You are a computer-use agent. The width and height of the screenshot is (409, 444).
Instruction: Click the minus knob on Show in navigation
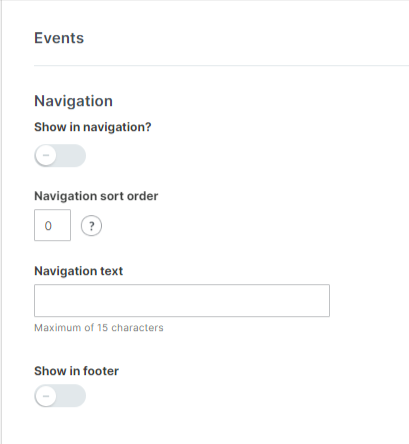click(x=46, y=155)
